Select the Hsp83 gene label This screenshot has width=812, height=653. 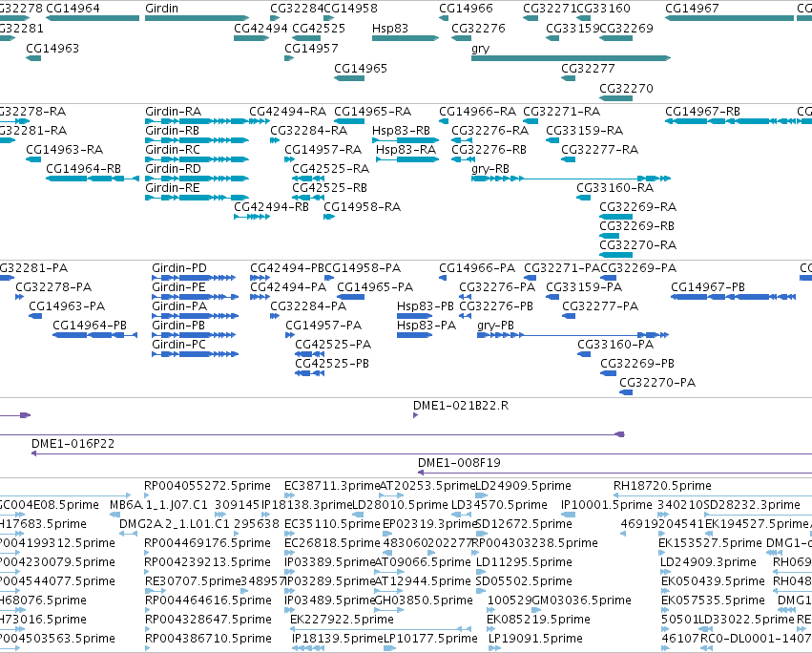tap(390, 28)
